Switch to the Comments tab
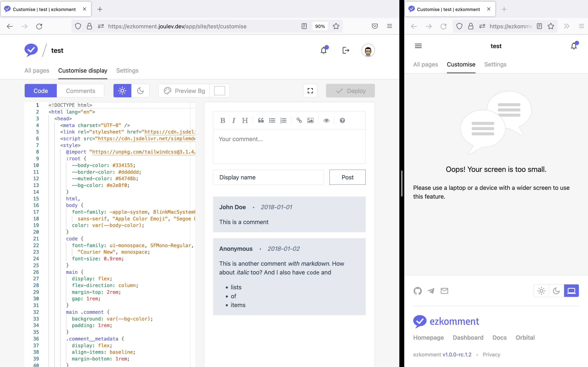This screenshot has height=367, width=588. 80,91
